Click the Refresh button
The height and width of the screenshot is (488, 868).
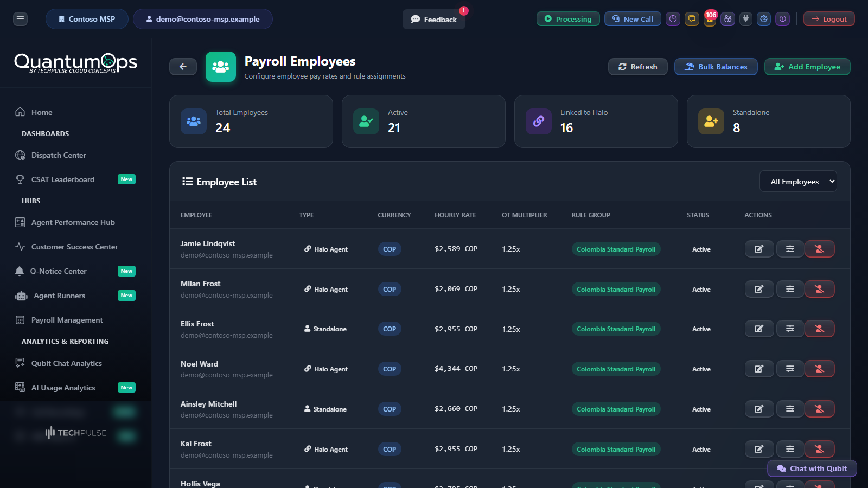point(638,67)
